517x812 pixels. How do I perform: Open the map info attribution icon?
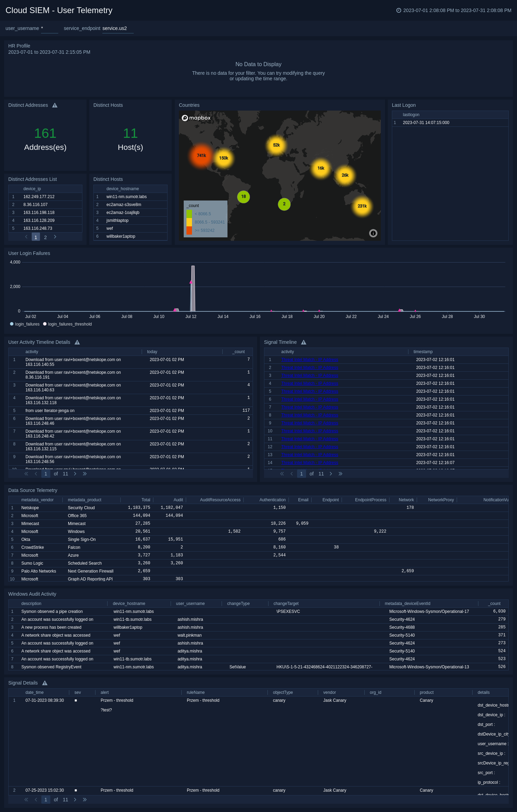tap(373, 233)
